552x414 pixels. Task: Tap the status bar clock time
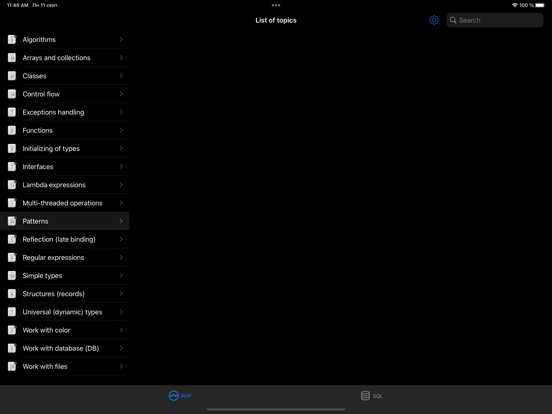pos(18,5)
